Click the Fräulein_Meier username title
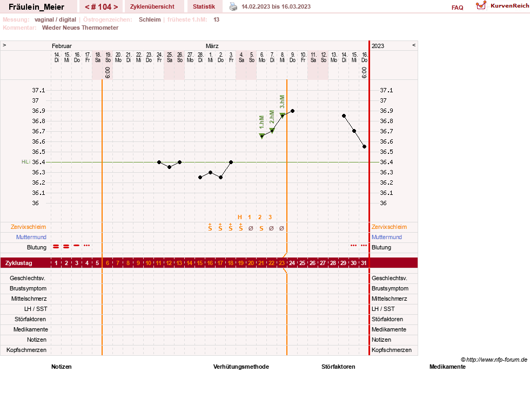 [x=37, y=7]
